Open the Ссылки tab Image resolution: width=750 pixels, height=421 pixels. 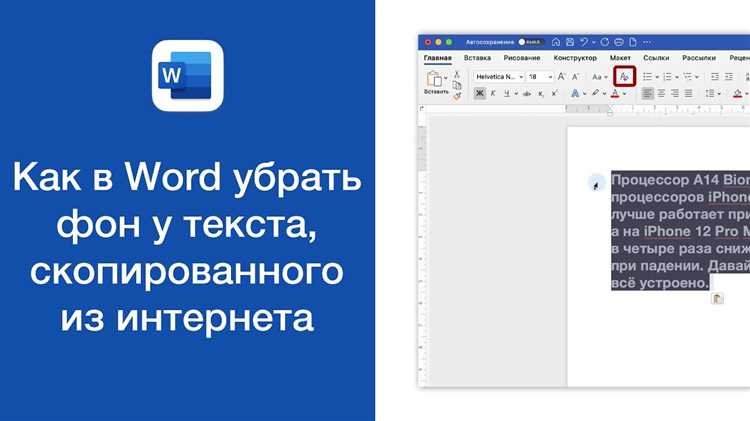click(x=656, y=58)
